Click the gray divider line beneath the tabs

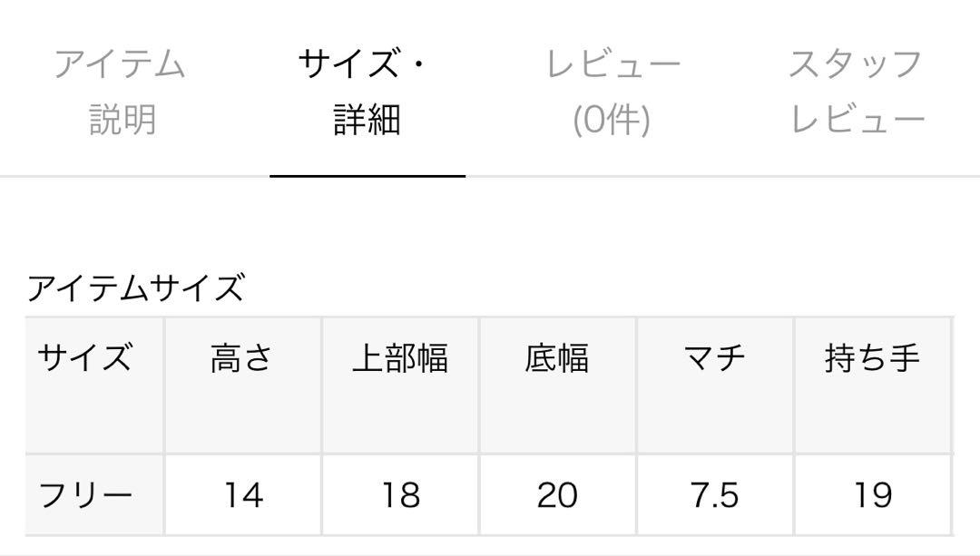tap(726, 176)
